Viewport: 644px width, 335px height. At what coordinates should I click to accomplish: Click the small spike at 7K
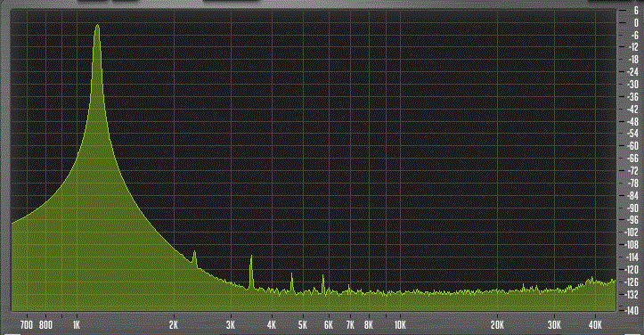(348, 288)
